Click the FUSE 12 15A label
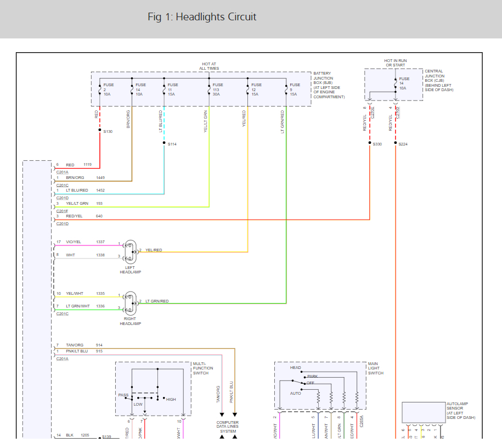This screenshot has height=448, width=502. (256, 89)
